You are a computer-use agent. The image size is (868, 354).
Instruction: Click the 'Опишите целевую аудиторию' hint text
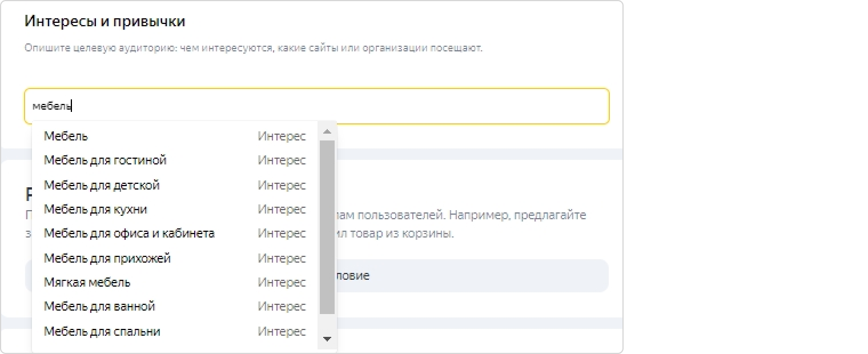pyautogui.click(x=254, y=48)
